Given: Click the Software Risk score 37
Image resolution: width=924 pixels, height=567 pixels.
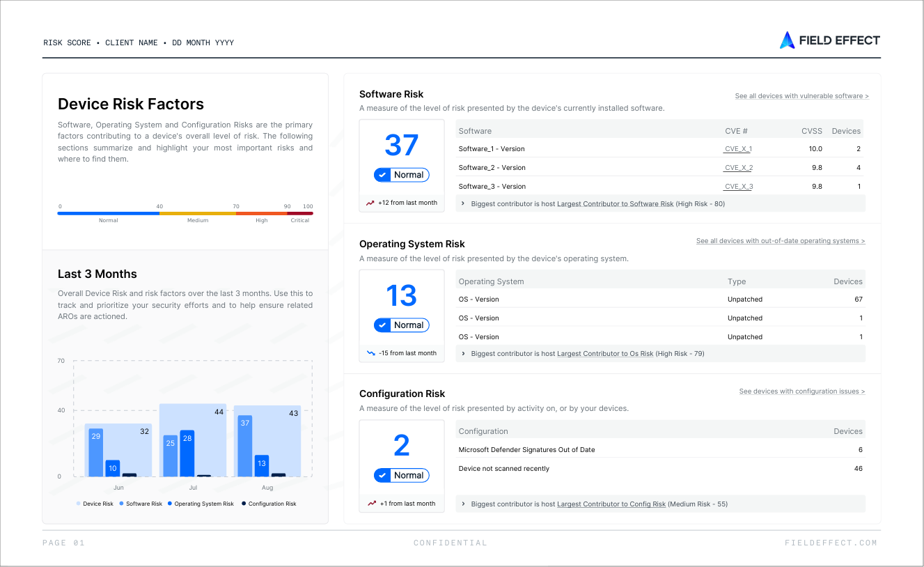Looking at the screenshot, I should pyautogui.click(x=402, y=145).
